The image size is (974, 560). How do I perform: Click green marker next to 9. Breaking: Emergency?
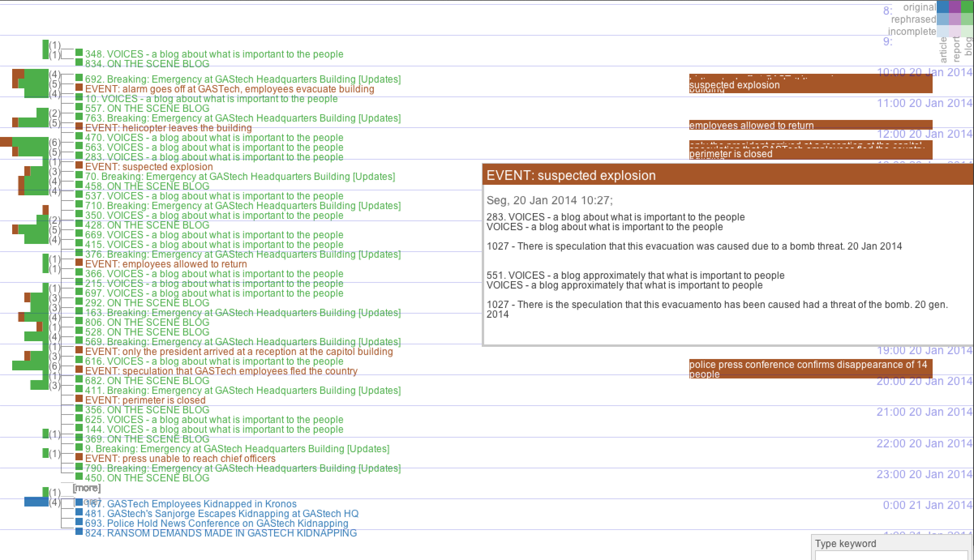click(79, 447)
